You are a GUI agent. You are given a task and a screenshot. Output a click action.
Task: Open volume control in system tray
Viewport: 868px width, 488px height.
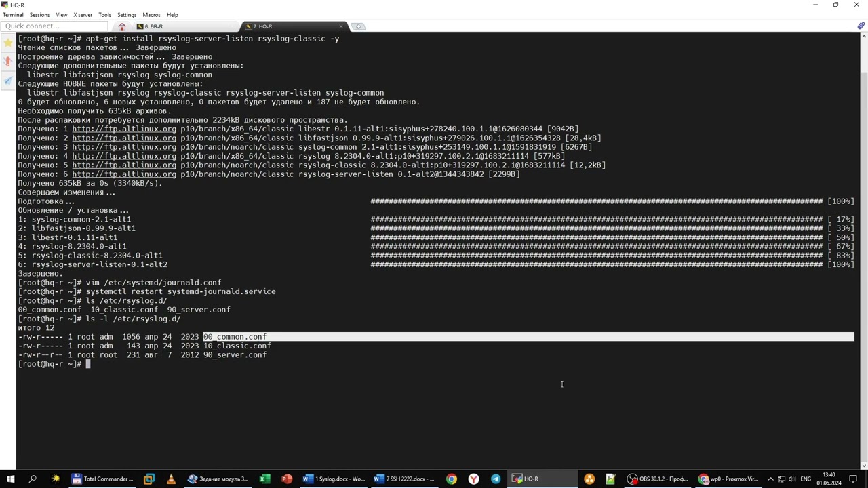(791, 479)
